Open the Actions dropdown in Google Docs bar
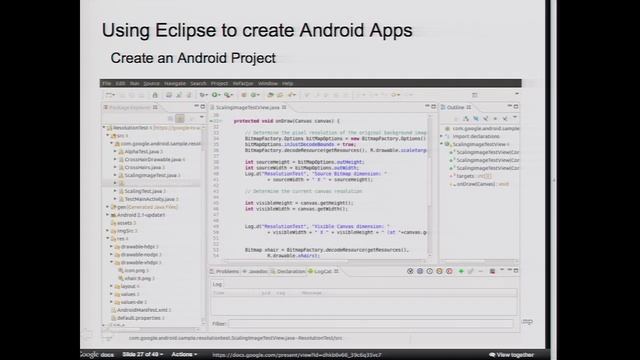 (184, 354)
